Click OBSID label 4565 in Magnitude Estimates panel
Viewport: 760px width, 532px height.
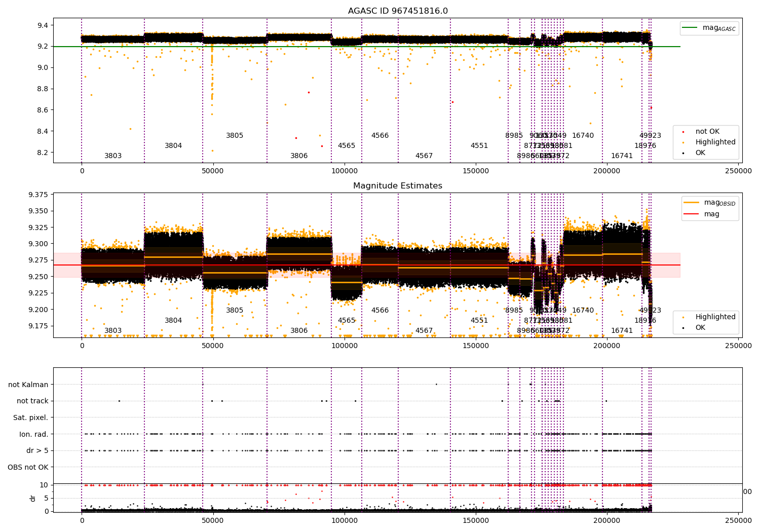click(347, 321)
